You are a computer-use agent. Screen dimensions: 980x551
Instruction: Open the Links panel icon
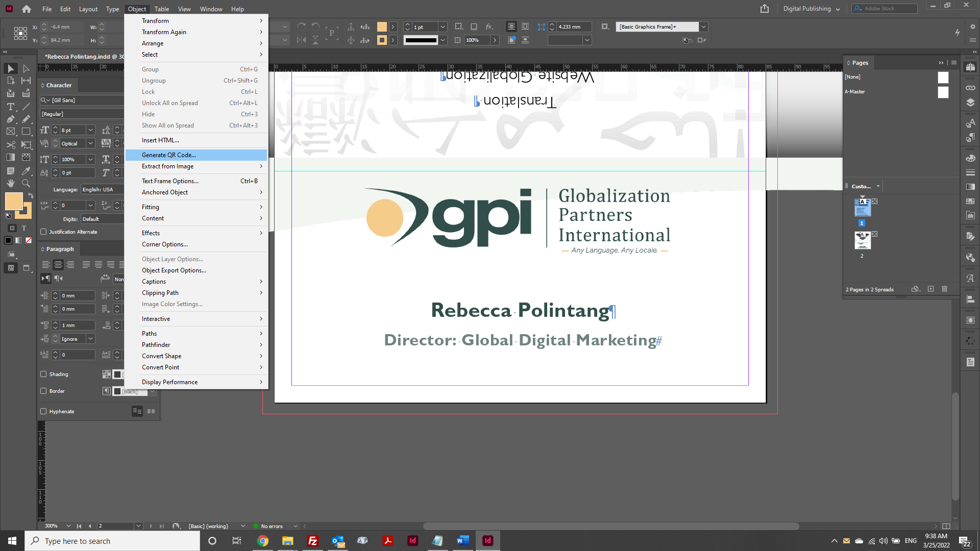(x=970, y=88)
